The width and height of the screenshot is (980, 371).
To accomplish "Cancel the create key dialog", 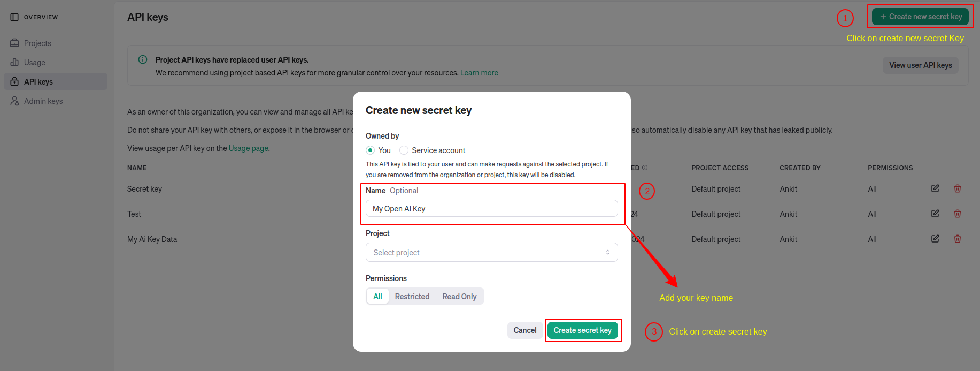I will pyautogui.click(x=524, y=330).
